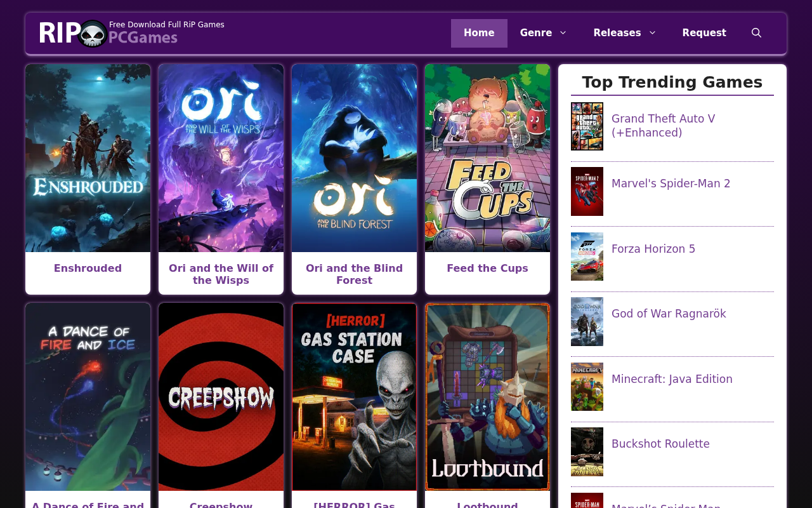Image resolution: width=812 pixels, height=508 pixels.
Task: Open the Request page
Action: point(704,33)
